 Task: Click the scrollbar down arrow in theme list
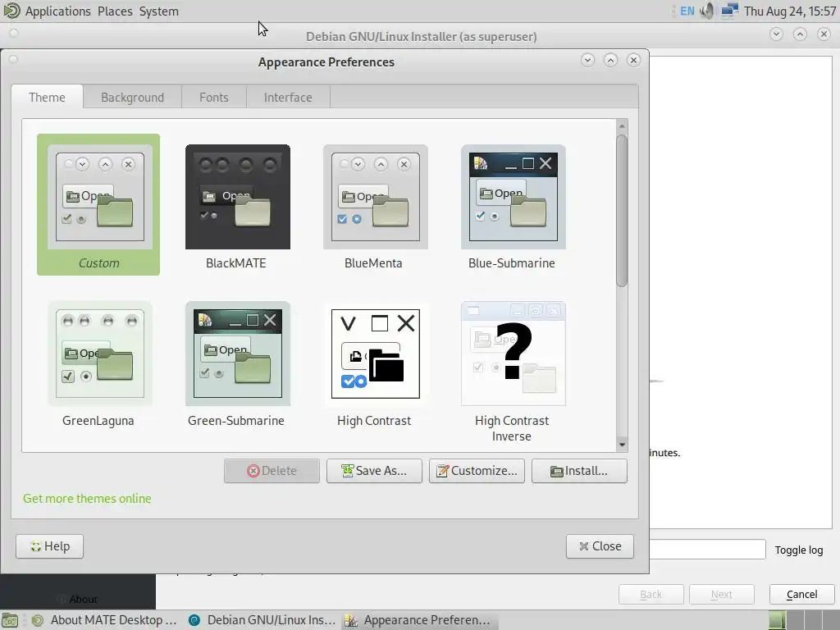[x=622, y=445]
